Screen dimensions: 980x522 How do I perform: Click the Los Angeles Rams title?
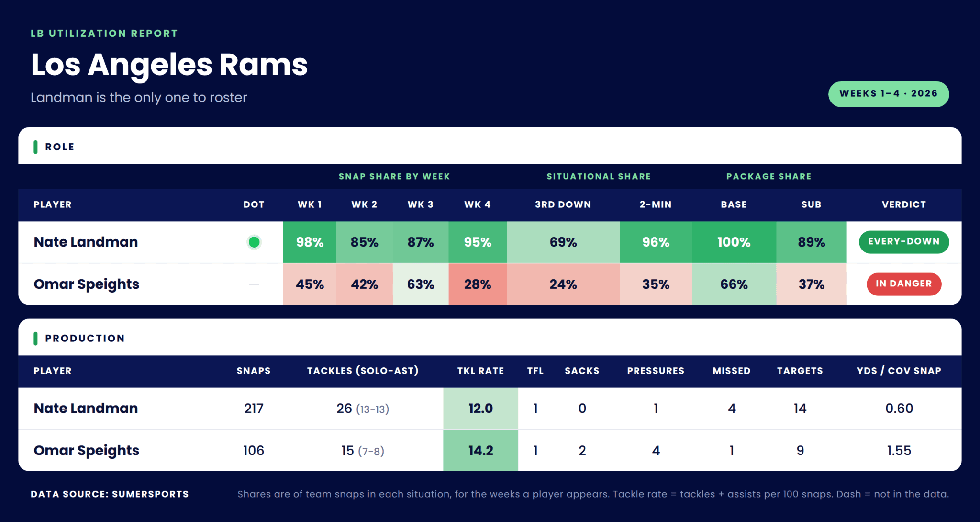coord(169,65)
